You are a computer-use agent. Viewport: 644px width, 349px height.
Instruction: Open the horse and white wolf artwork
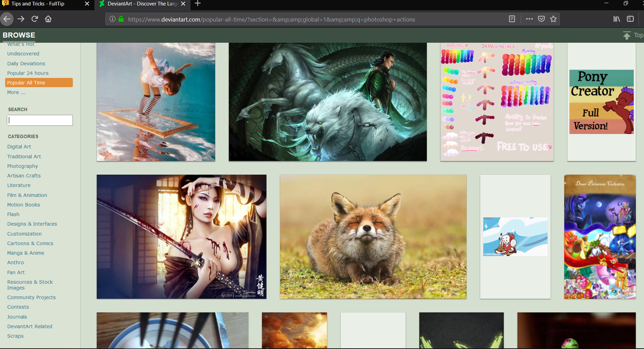click(x=328, y=102)
